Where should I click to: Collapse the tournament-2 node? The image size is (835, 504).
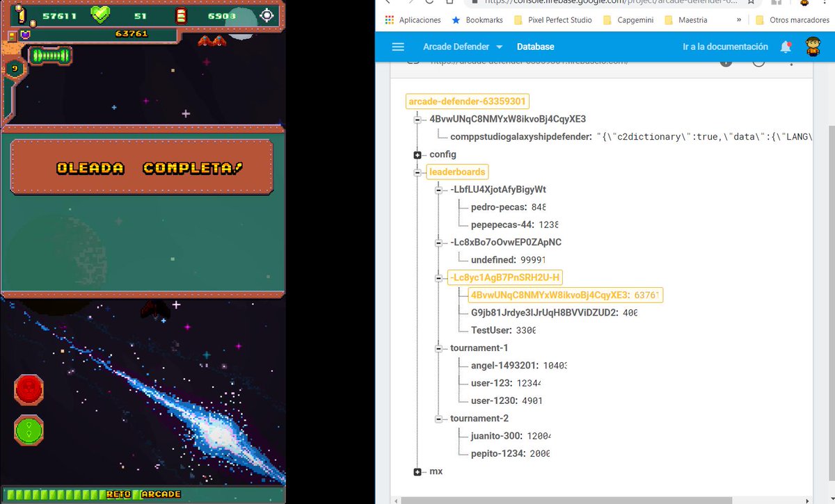pos(438,418)
